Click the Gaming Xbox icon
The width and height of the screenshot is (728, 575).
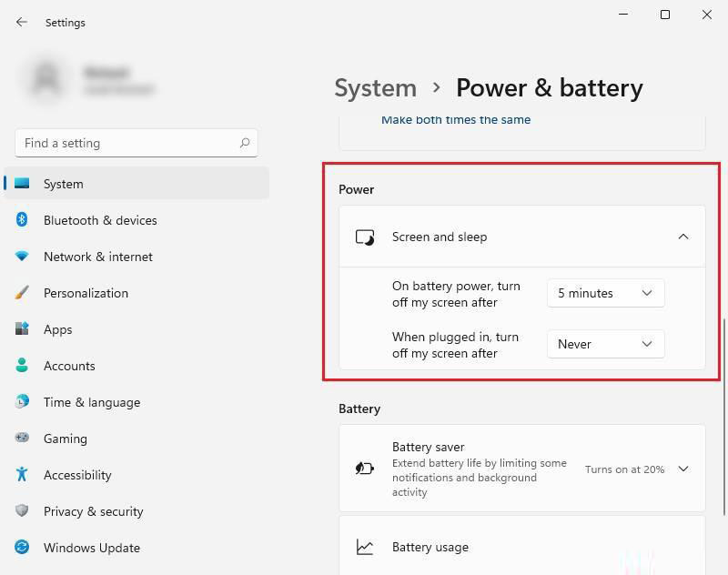coord(22,439)
